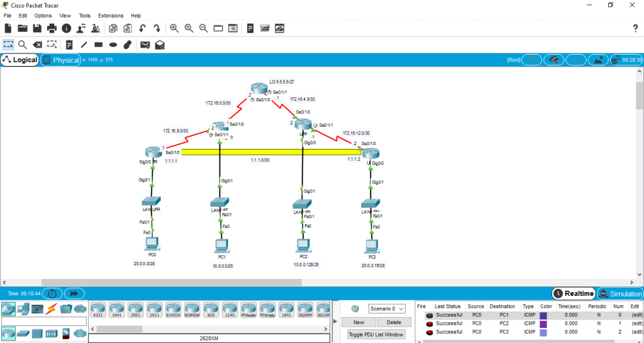Print the workspace via the printer icon
The height and width of the screenshot is (343, 644).
[x=52, y=28]
